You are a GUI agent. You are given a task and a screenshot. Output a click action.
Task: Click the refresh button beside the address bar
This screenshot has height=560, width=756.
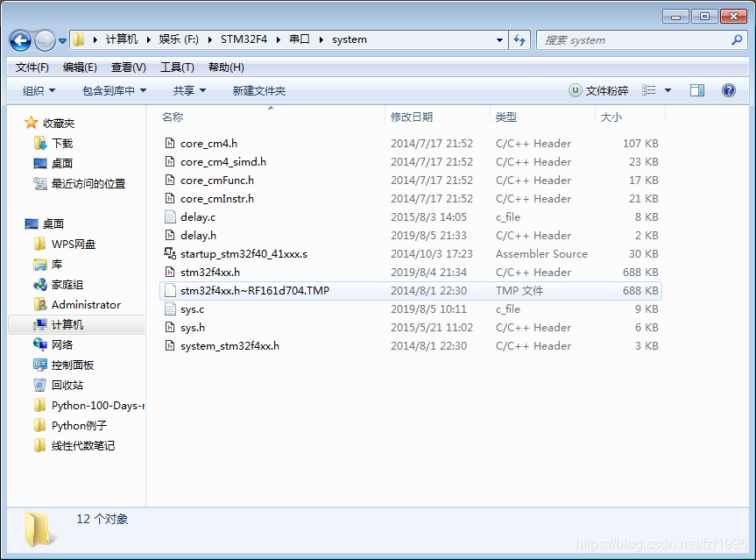click(519, 39)
